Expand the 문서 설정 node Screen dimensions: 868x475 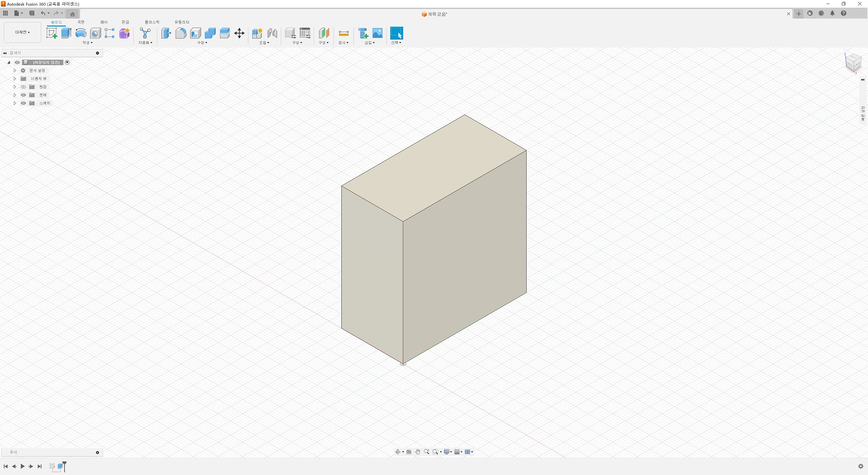14,71
